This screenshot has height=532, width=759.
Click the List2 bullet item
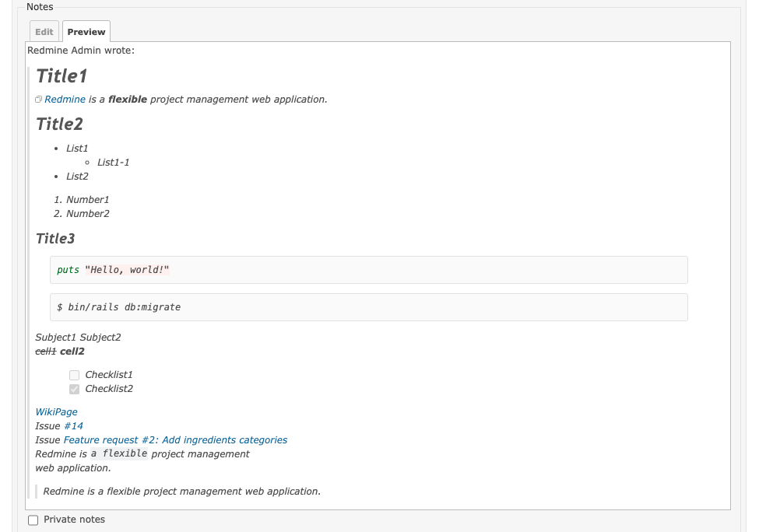(77, 176)
